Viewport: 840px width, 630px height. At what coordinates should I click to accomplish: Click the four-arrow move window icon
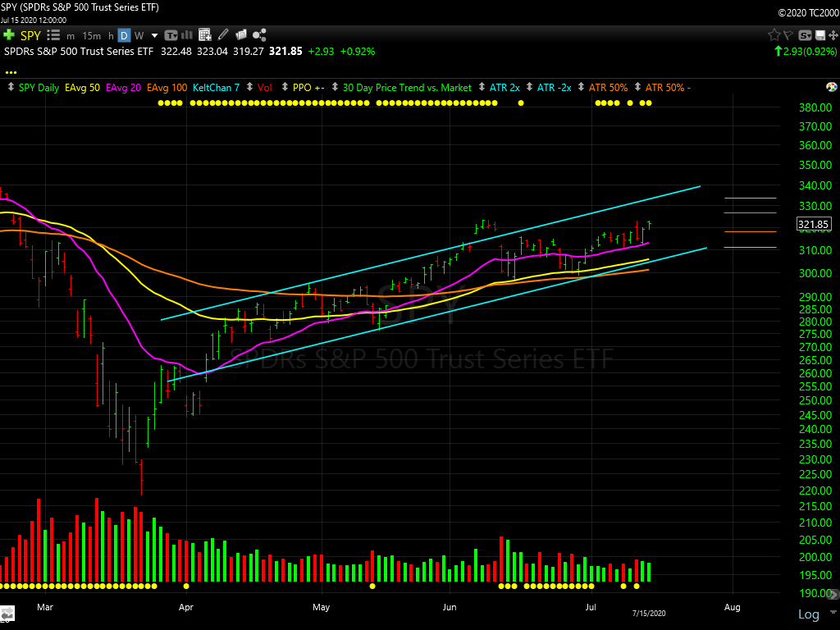click(833, 35)
